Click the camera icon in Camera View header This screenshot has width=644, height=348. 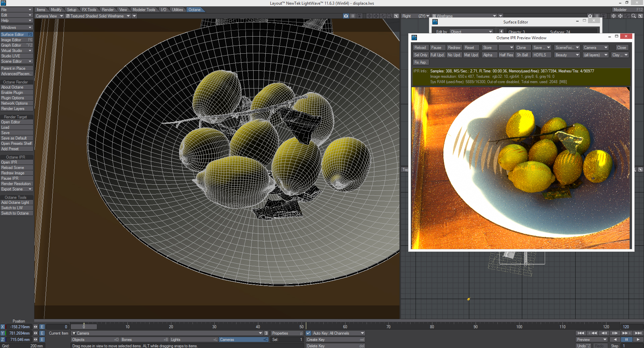pos(346,16)
